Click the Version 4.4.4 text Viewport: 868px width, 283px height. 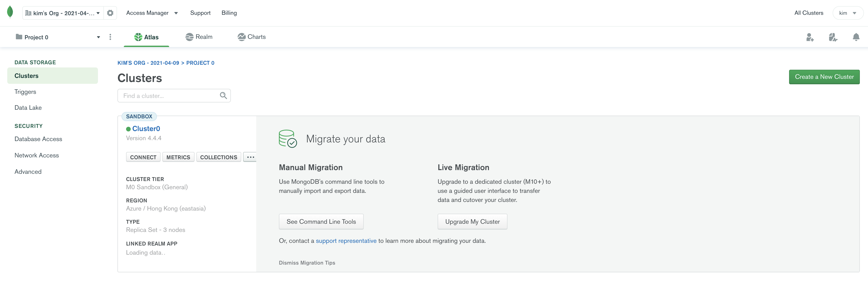(144, 138)
